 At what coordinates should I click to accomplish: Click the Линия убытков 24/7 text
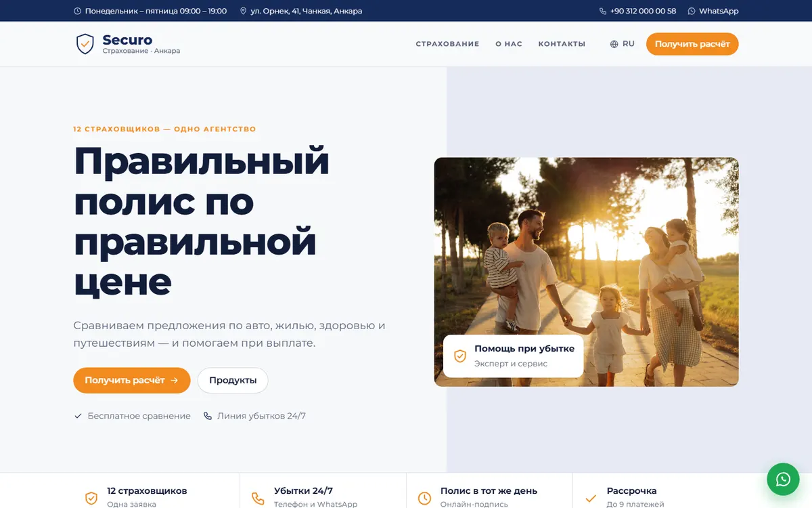click(x=262, y=416)
